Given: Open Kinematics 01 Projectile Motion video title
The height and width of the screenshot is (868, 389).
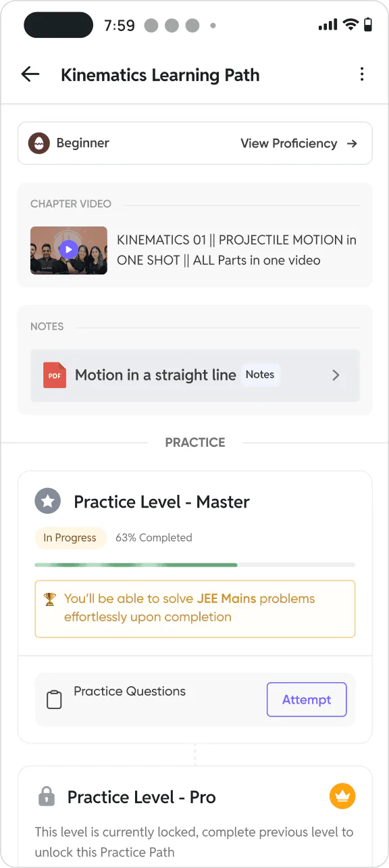Looking at the screenshot, I should (x=237, y=250).
